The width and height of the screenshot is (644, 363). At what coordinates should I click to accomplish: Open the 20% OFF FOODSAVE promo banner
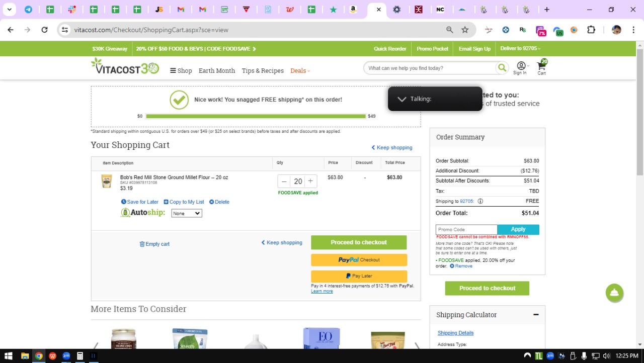coord(196,49)
